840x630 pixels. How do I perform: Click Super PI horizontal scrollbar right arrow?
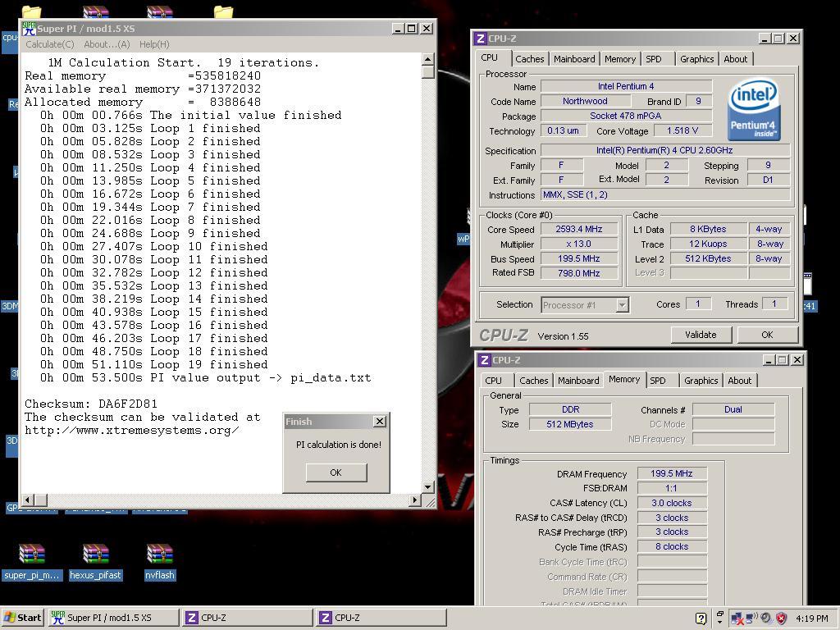click(x=414, y=500)
